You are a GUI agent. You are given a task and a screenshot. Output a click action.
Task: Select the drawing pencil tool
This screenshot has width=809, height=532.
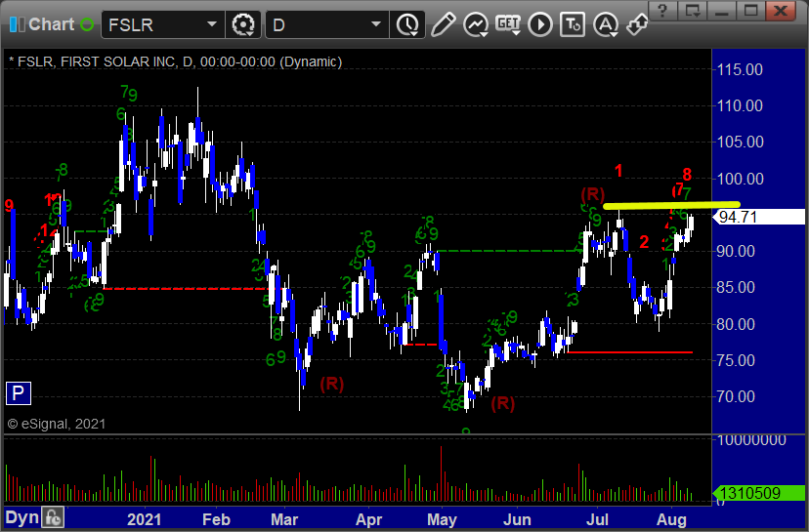pos(443,24)
